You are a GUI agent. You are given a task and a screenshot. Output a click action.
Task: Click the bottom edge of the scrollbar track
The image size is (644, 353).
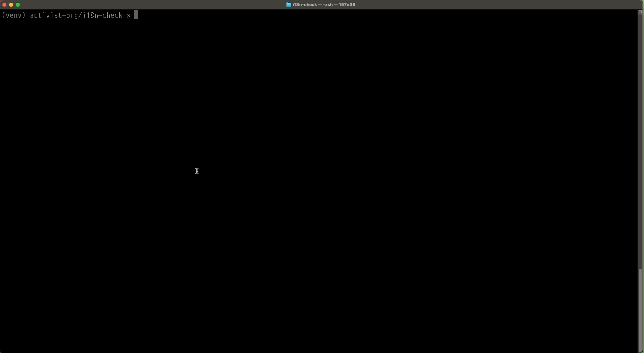point(640,350)
